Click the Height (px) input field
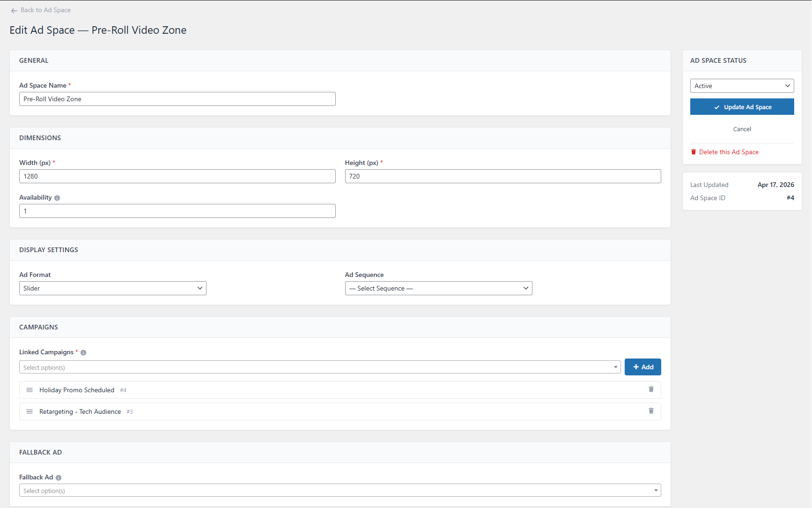 click(502, 176)
